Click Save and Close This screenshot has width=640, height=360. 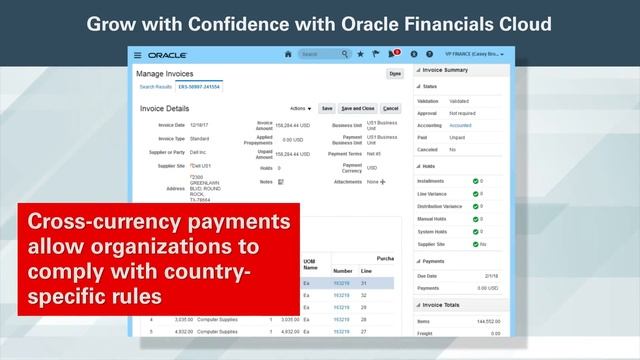click(x=358, y=109)
